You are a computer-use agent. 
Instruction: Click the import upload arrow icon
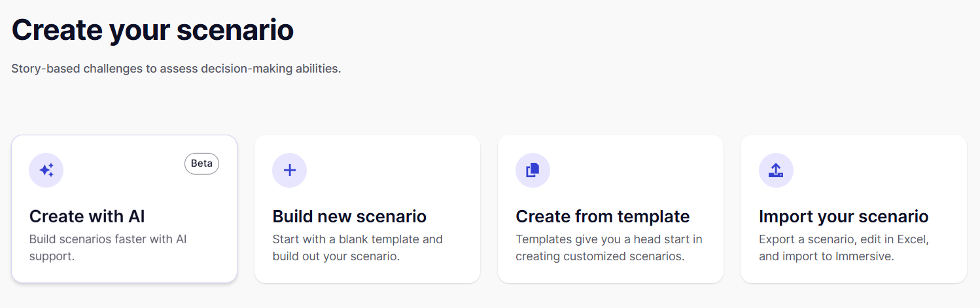pos(776,170)
